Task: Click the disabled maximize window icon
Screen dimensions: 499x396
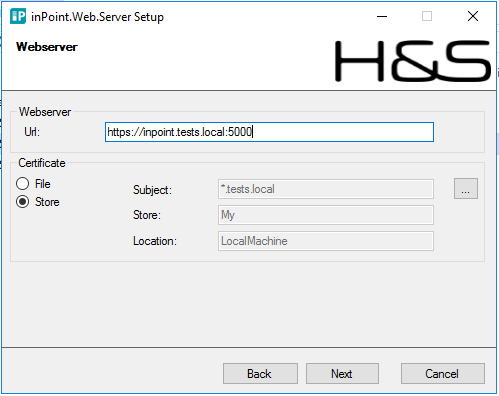Action: (427, 16)
